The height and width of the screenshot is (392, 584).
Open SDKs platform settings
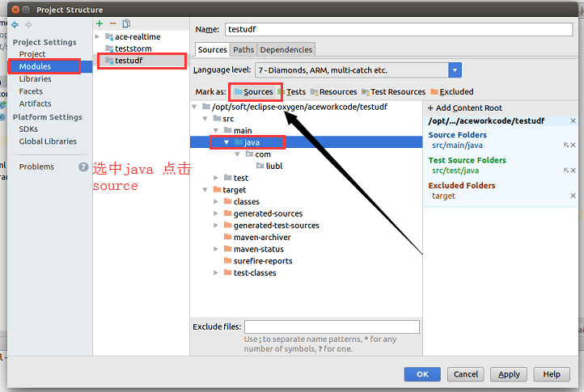(x=28, y=129)
